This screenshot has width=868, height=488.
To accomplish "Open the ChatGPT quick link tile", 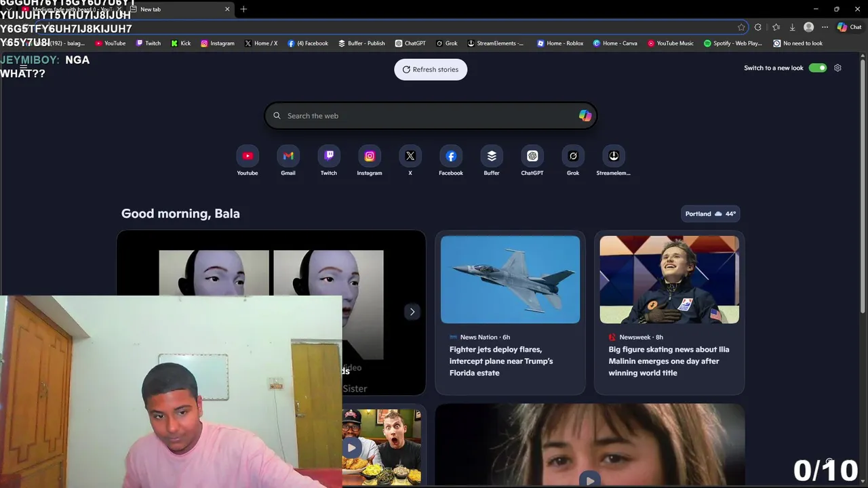I will click(x=532, y=161).
